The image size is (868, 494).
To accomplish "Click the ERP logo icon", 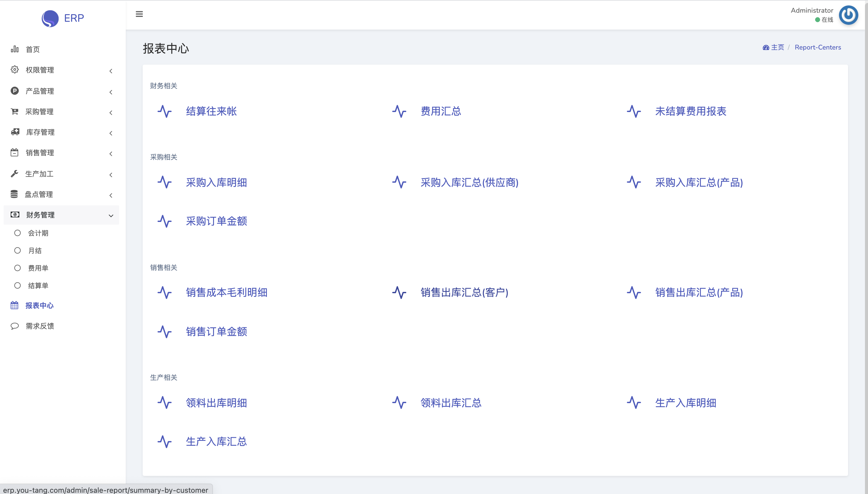I will point(50,18).
